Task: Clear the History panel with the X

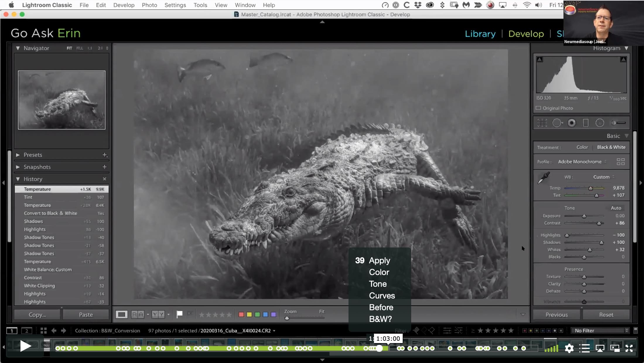Action: 105,179
